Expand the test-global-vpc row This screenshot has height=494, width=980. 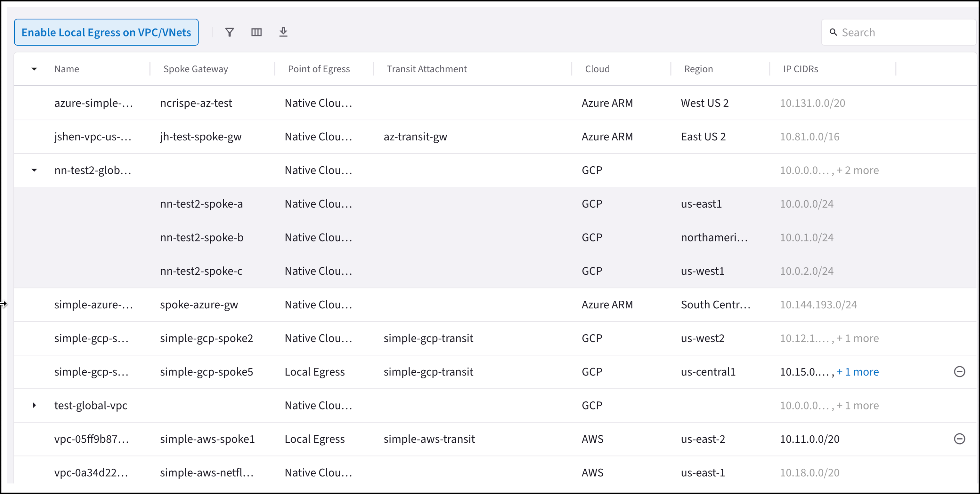(34, 405)
